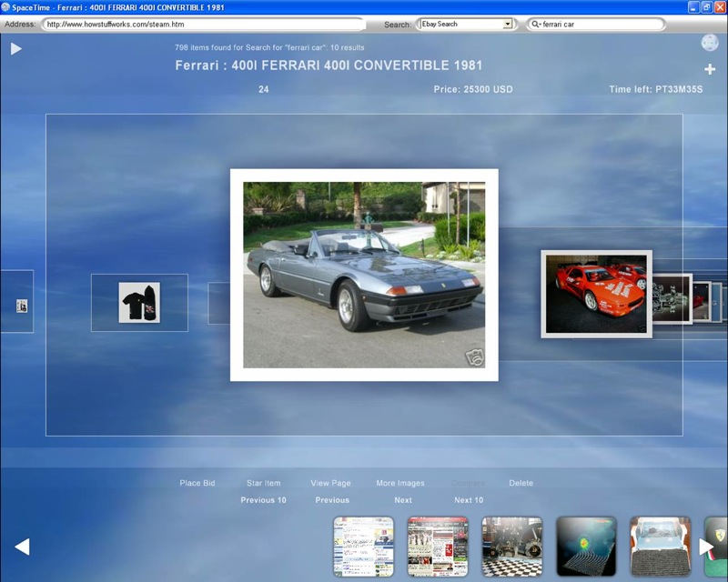Click the single-step "Next" link

coord(403,500)
